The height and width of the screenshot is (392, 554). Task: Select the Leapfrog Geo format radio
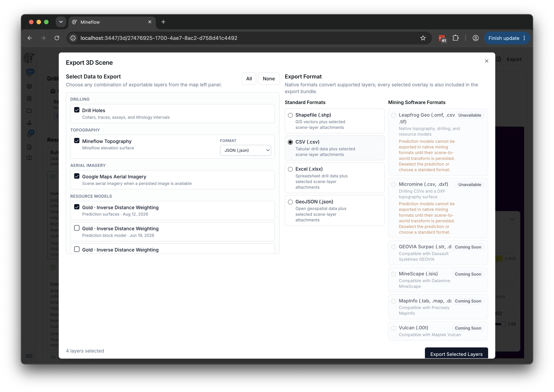click(x=394, y=115)
